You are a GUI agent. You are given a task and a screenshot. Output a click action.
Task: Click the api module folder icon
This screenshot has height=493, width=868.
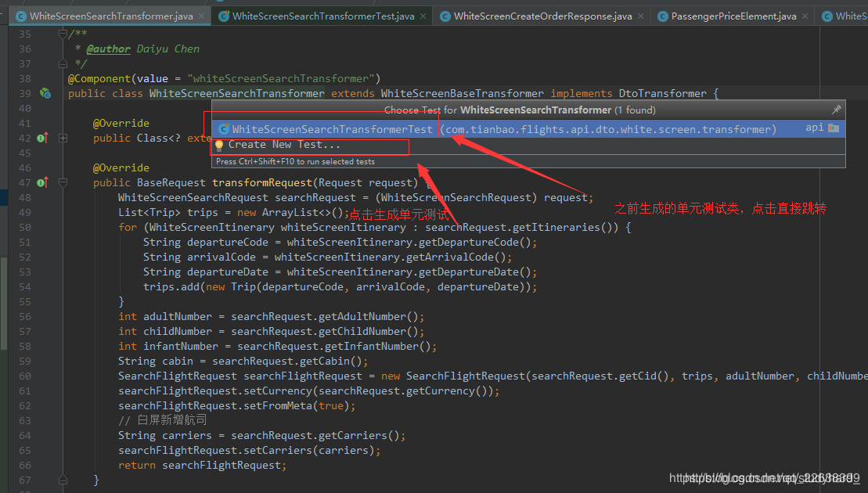(834, 128)
